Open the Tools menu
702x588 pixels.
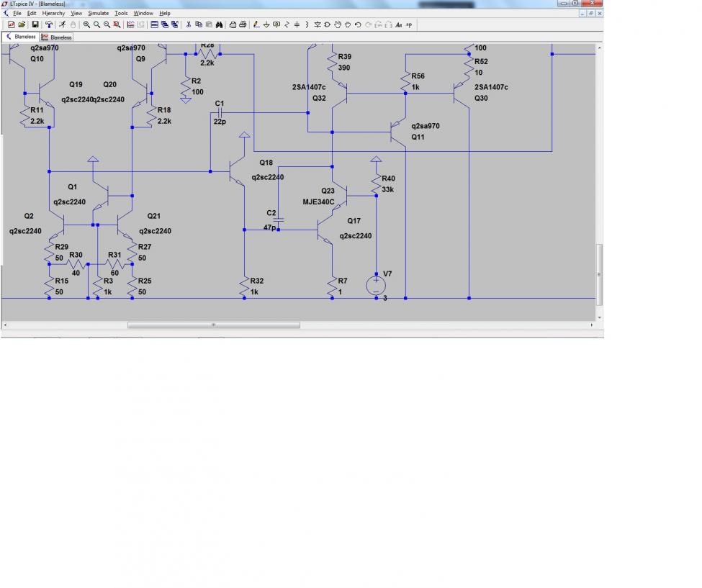121,14
